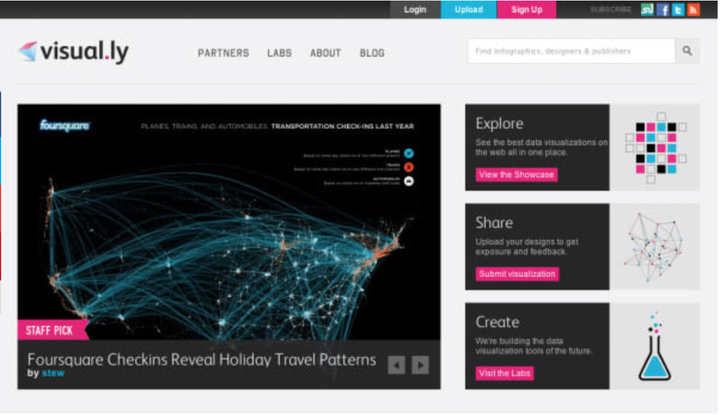Viewport: 720px width, 415px height.
Task: Go to previous featured slide arrow
Action: click(397, 365)
